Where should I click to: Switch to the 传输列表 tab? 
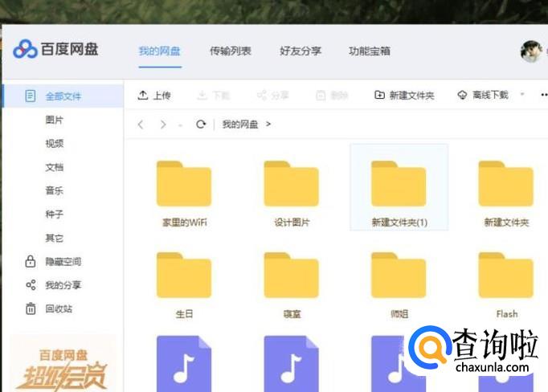point(230,51)
